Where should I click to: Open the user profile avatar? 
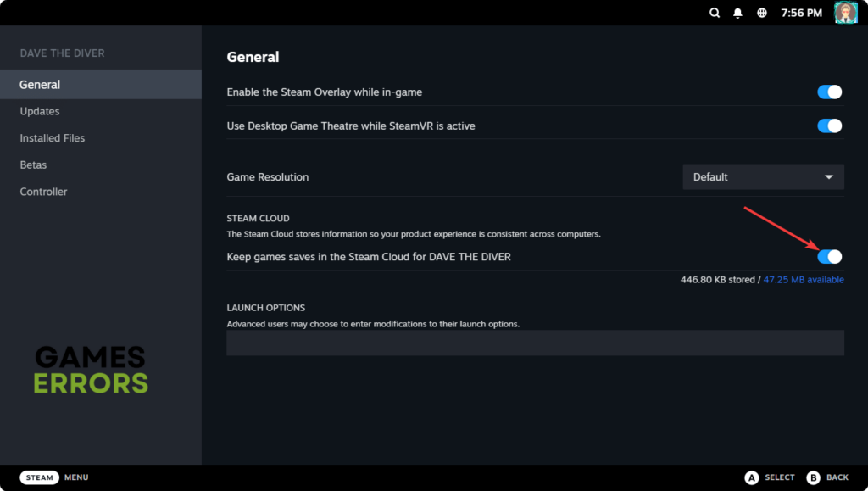(x=845, y=13)
